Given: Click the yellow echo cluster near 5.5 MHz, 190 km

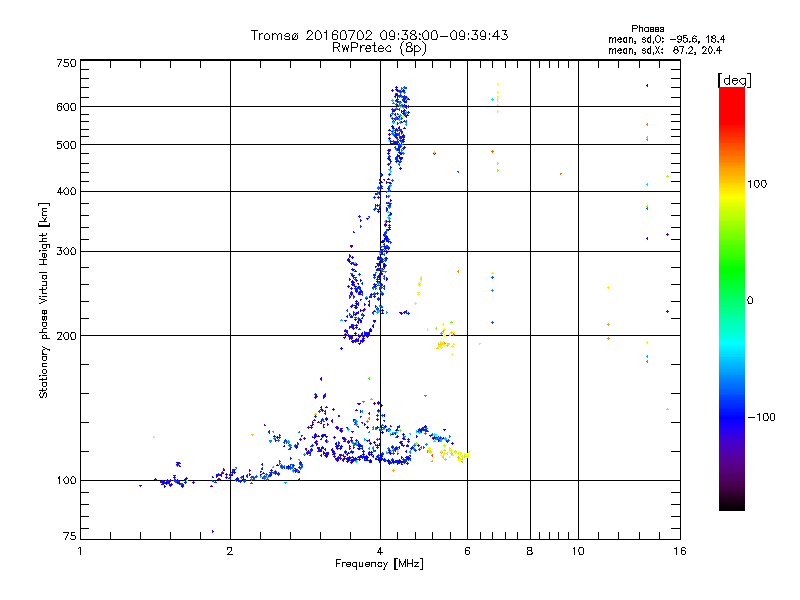Looking at the screenshot, I should [445, 345].
